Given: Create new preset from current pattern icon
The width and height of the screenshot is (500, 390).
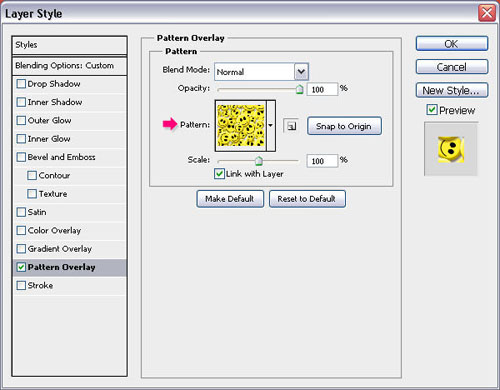Looking at the screenshot, I should point(291,126).
